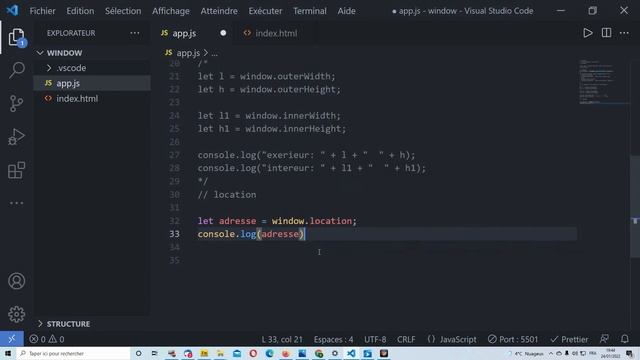This screenshot has width=640, height=360.
Task: Show additional activity bar views (ellipsis)
Action: click(x=16, y=203)
